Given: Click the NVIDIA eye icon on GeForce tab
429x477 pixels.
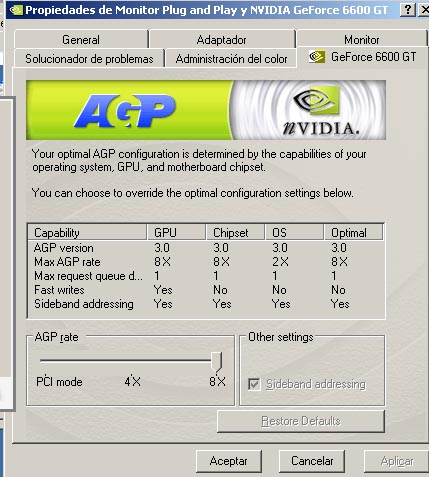Looking at the screenshot, I should (316, 57).
